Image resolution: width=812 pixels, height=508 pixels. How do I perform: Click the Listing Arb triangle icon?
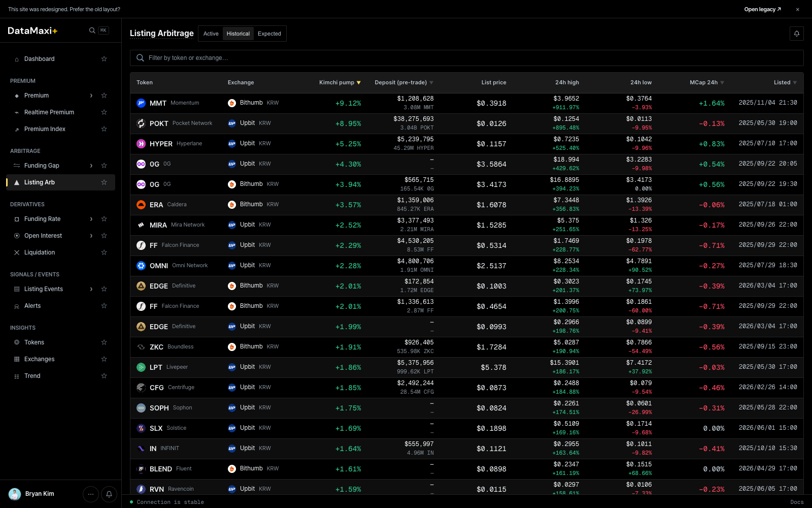point(17,182)
